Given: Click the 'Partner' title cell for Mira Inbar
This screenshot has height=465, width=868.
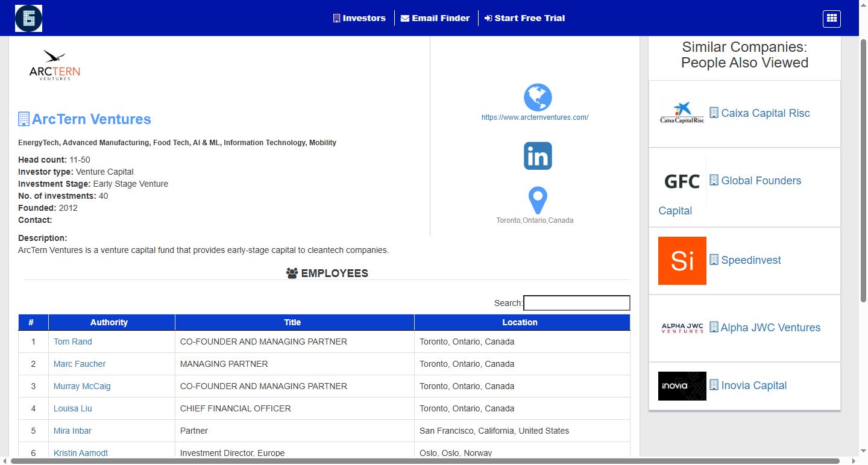Looking at the screenshot, I should pyautogui.click(x=295, y=431).
